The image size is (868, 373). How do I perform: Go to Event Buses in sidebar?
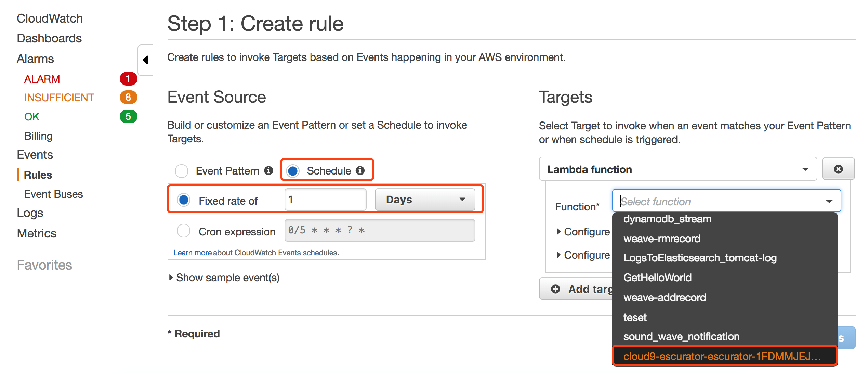coord(54,194)
